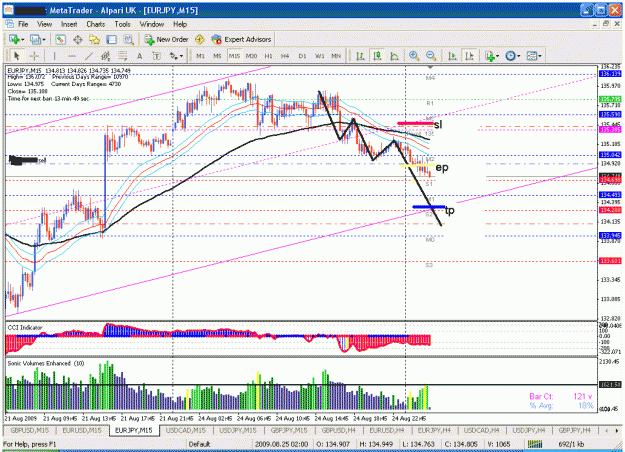This screenshot has width=625, height=452.
Task: Open the Profiles toolbar icon
Action: click(x=35, y=39)
